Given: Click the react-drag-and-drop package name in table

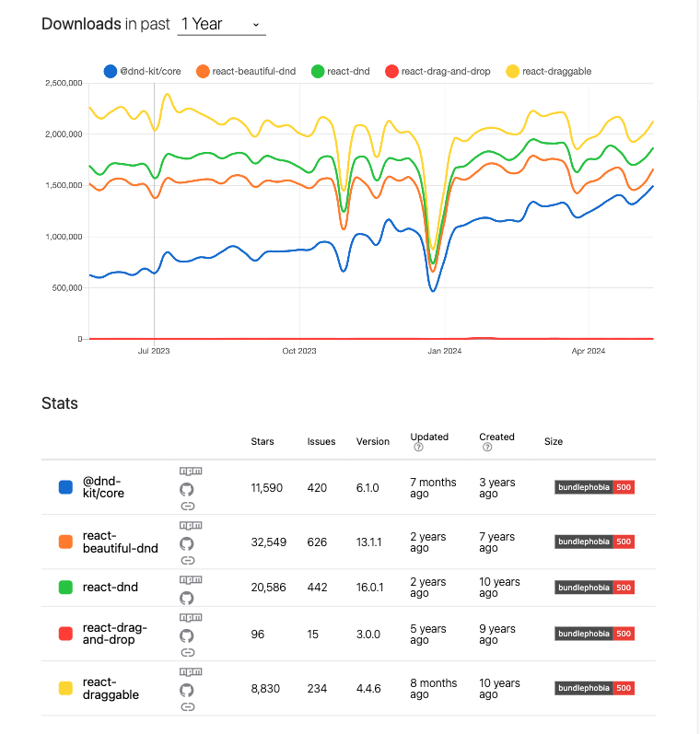Looking at the screenshot, I should 115,634.
